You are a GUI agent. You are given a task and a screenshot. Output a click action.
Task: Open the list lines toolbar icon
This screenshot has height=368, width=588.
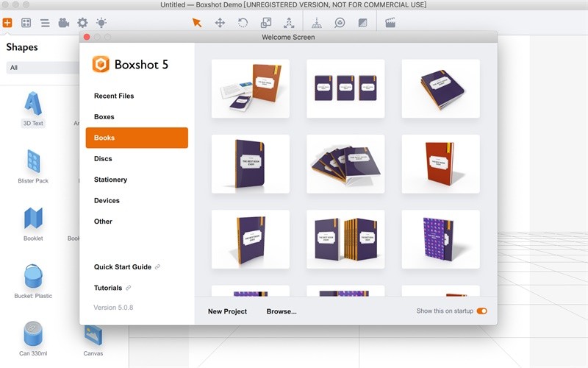pos(45,23)
